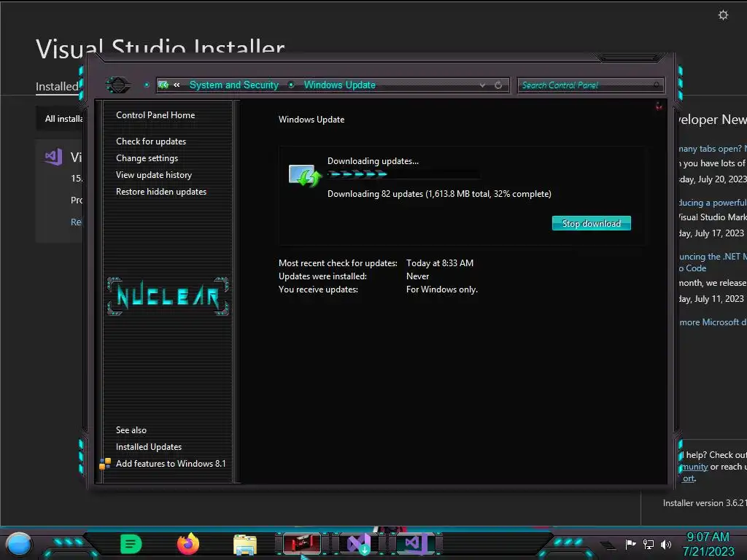The height and width of the screenshot is (560, 747).
Task: Click the 'Today at 8:33 AM' value
Action: (x=440, y=262)
